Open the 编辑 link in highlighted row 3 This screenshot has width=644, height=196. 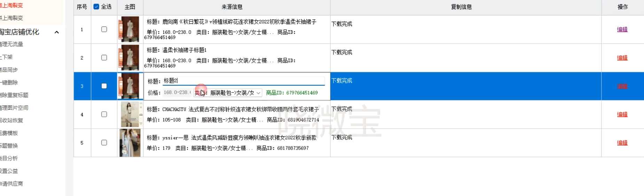point(622,86)
